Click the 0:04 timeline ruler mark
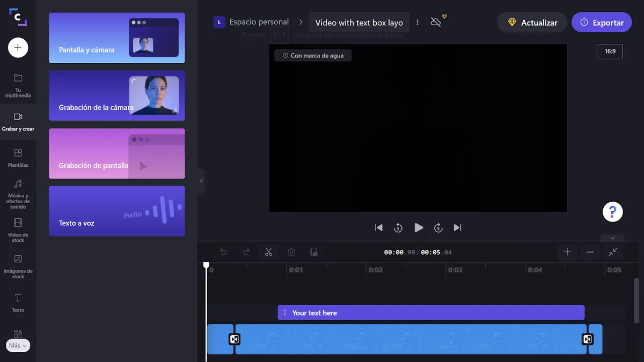This screenshot has width=644, height=362. [x=535, y=270]
